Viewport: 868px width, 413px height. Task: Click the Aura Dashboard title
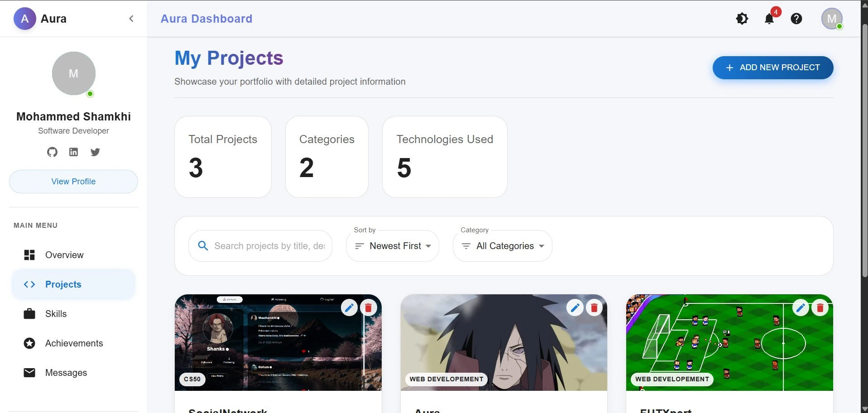coord(206,19)
